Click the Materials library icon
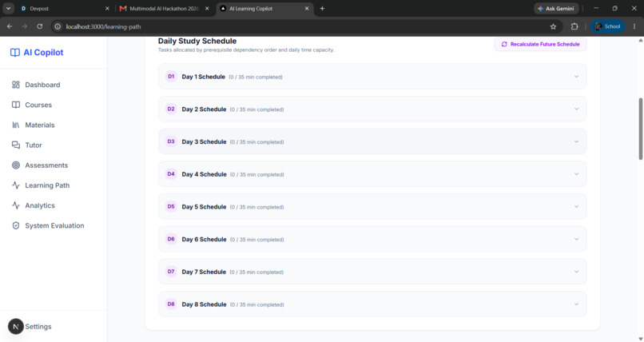 pos(16,125)
